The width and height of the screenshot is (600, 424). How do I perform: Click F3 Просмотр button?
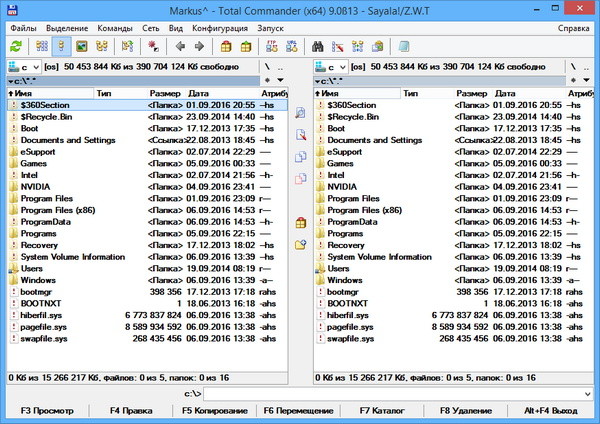[x=47, y=411]
